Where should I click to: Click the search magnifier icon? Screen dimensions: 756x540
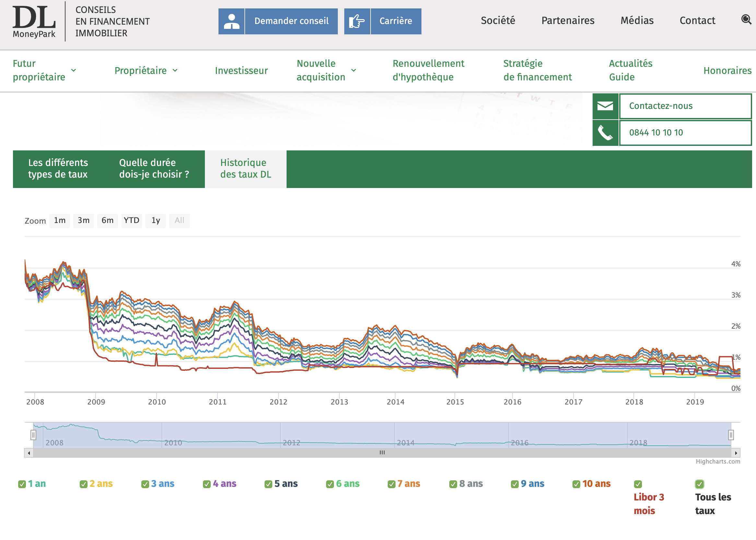click(746, 20)
